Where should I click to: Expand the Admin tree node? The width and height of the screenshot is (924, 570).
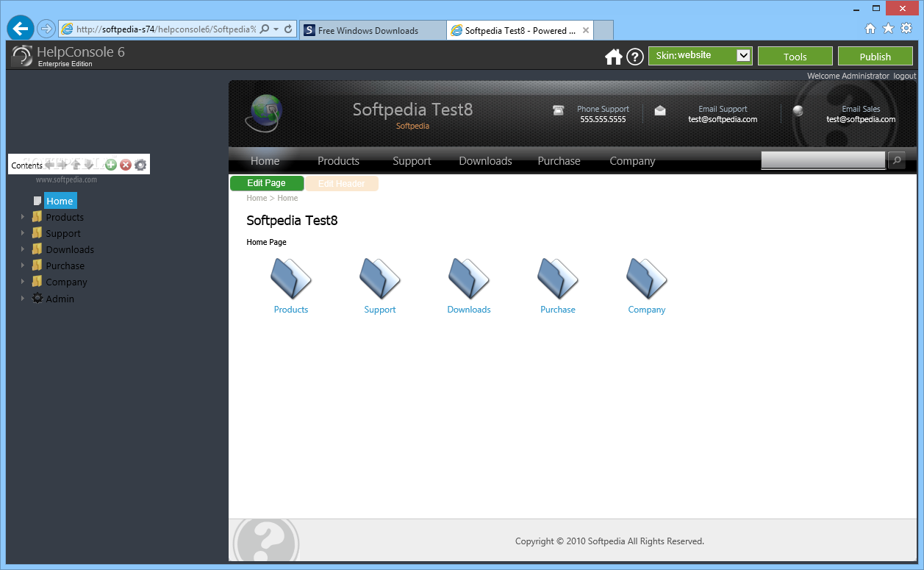coord(23,299)
